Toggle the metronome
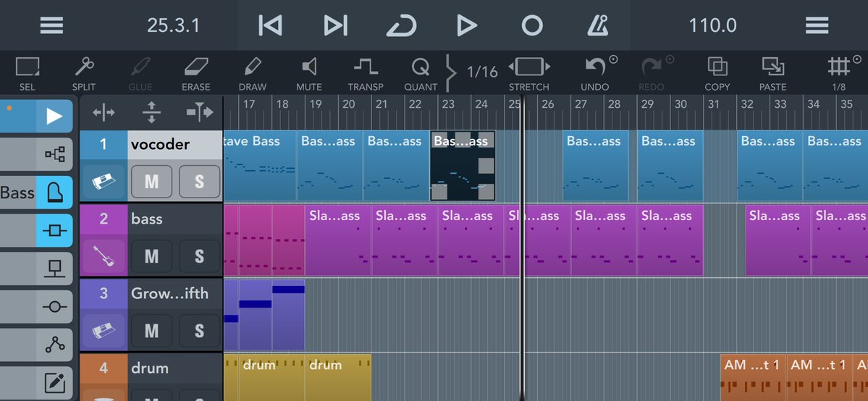Screen dimensions: 868x401 pyautogui.click(x=597, y=25)
